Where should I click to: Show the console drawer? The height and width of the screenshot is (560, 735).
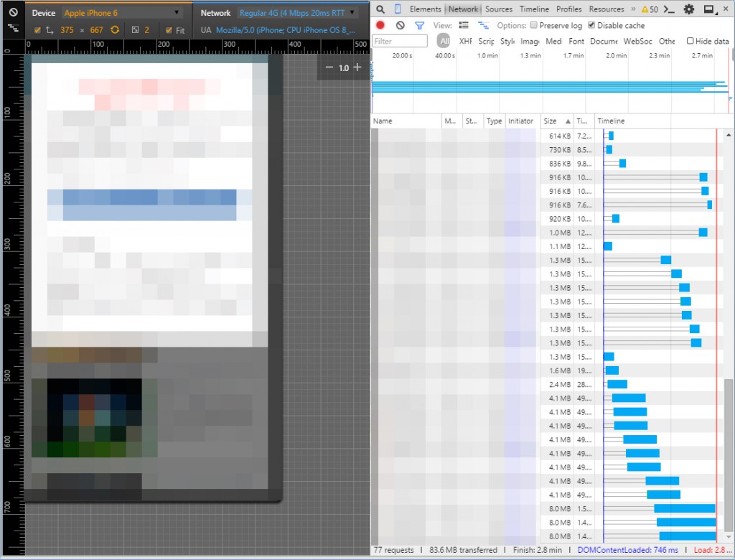coord(669,9)
